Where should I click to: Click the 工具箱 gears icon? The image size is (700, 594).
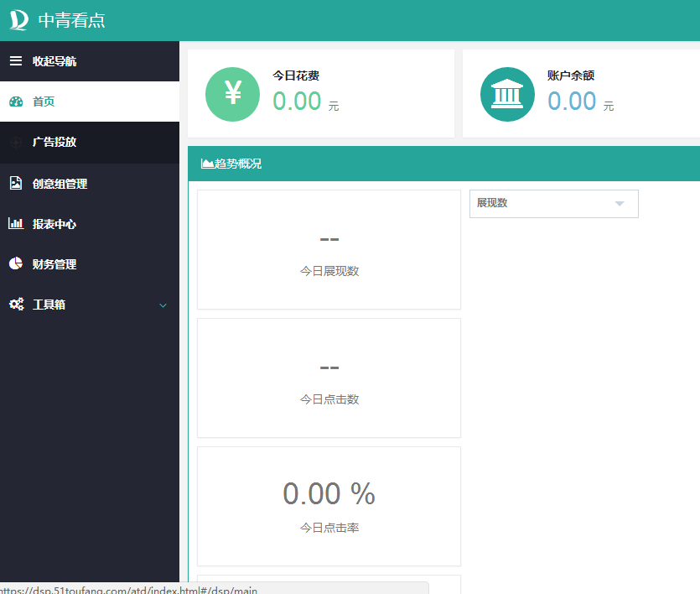(x=16, y=304)
